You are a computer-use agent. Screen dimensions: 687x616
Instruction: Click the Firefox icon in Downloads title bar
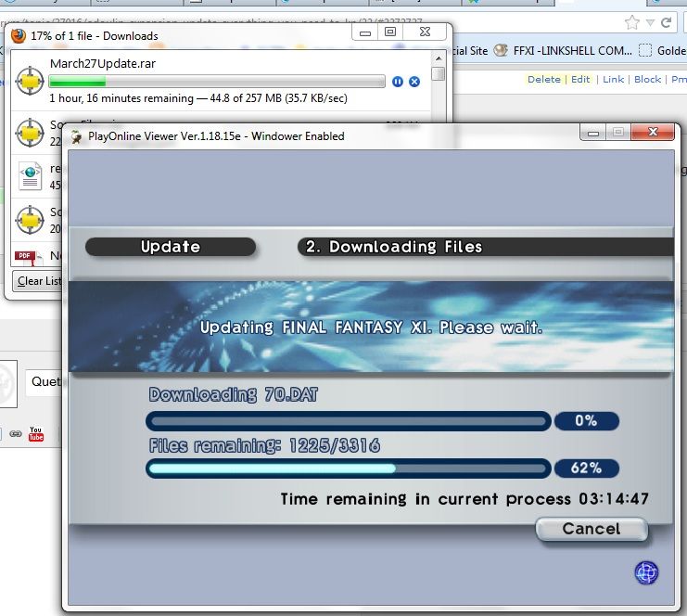pyautogui.click(x=19, y=36)
